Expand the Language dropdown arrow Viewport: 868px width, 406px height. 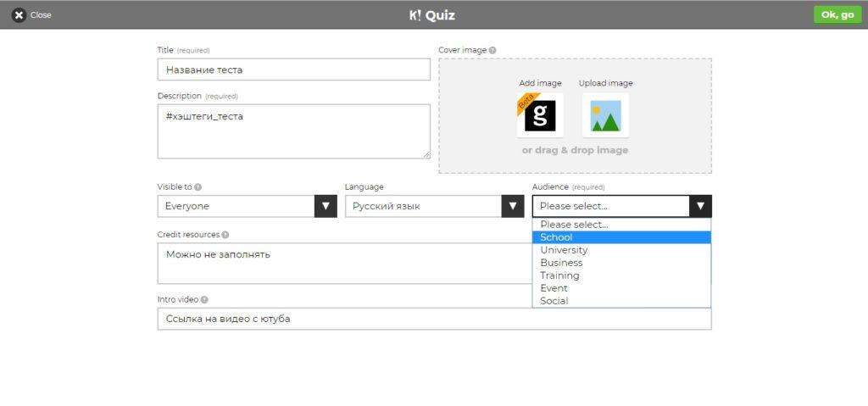click(513, 206)
